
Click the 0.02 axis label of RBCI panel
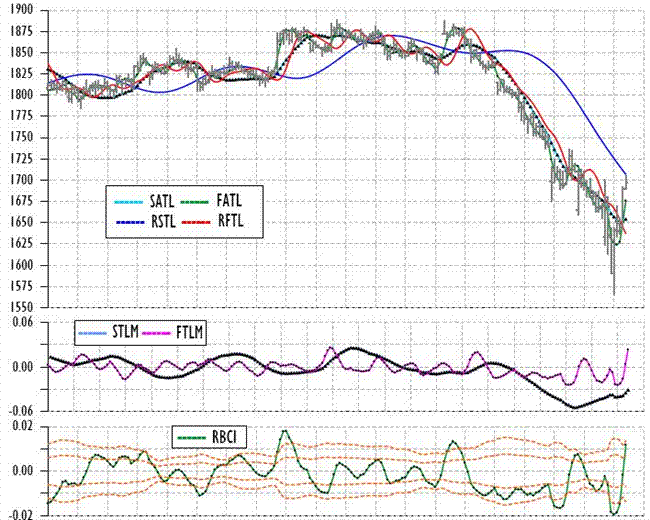[23, 427]
